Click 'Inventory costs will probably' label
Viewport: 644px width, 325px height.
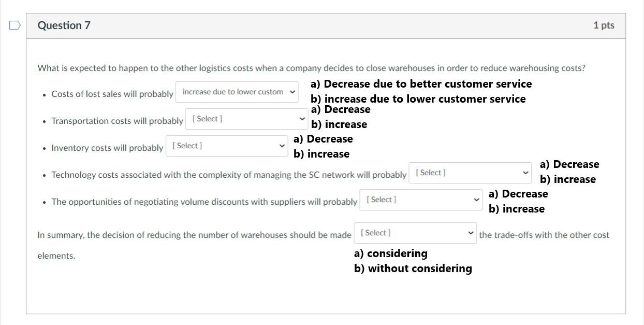[107, 148]
